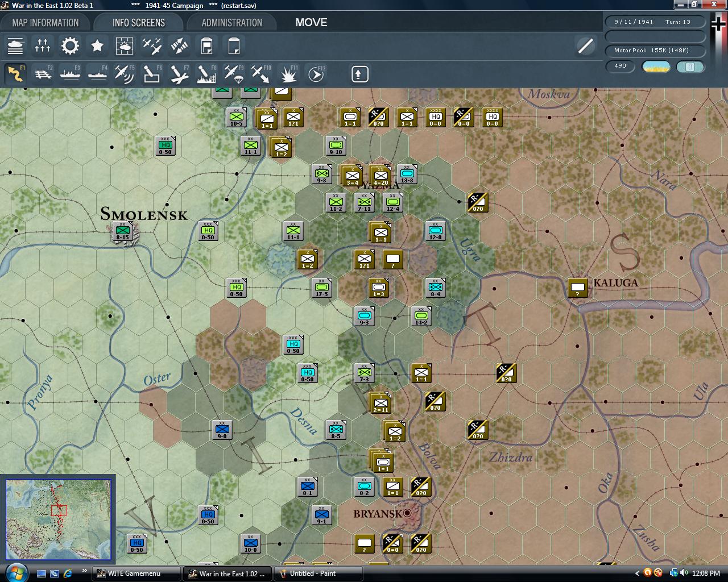This screenshot has width=728, height=582.
Task: Select the 8-15 unit at Smolensk
Action: 123,231
